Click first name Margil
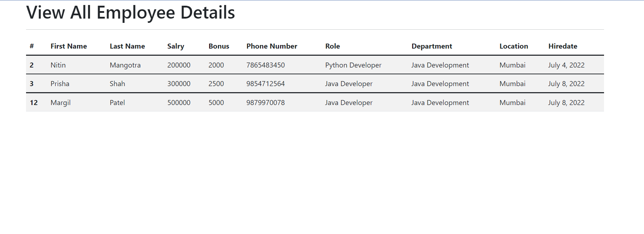 coord(61,103)
